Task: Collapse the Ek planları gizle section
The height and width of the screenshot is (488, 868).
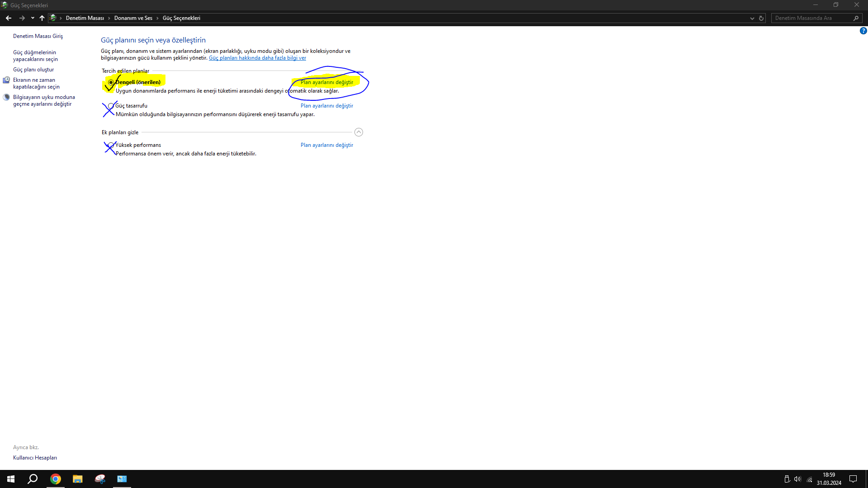Action: (359, 132)
